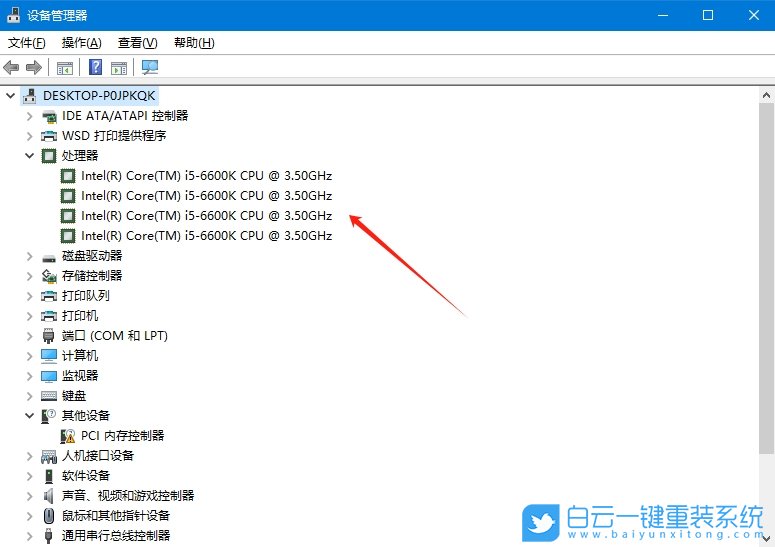Image resolution: width=775 pixels, height=547 pixels.
Task: Click the storage controller icon beside 存储控制器
Action: tap(49, 276)
